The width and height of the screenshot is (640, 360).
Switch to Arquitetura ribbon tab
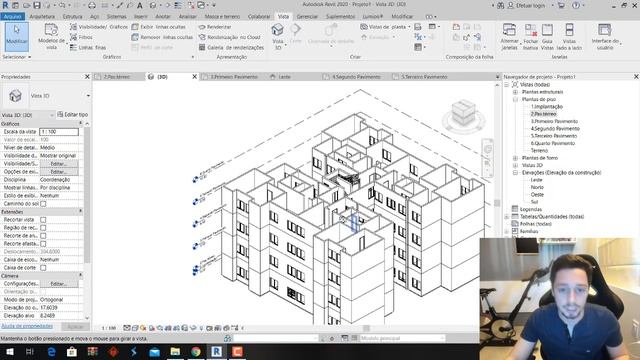(42, 16)
